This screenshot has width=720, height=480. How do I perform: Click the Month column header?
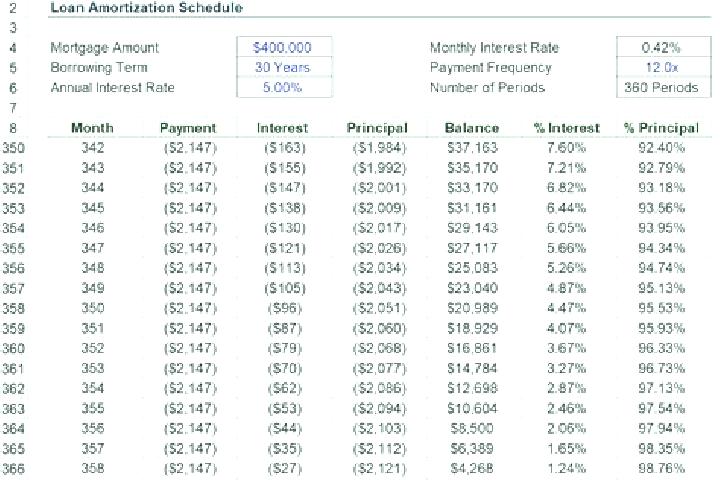click(92, 128)
